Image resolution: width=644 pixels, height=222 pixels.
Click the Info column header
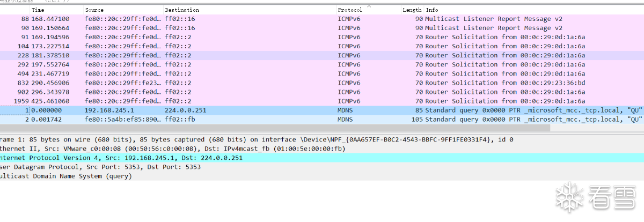pyautogui.click(x=534, y=10)
